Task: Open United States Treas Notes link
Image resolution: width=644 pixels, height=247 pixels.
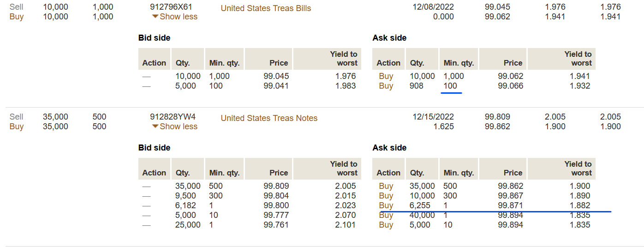Action: [x=269, y=118]
